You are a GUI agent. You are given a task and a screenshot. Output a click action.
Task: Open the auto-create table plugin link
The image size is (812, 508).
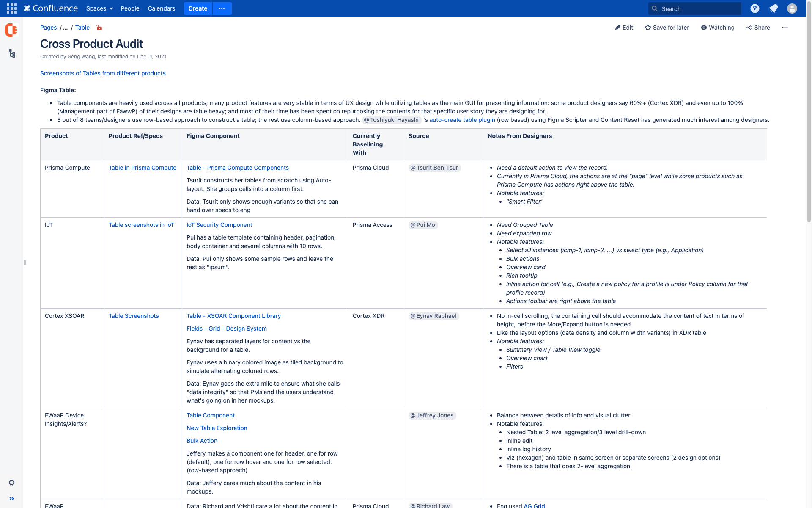(x=462, y=120)
